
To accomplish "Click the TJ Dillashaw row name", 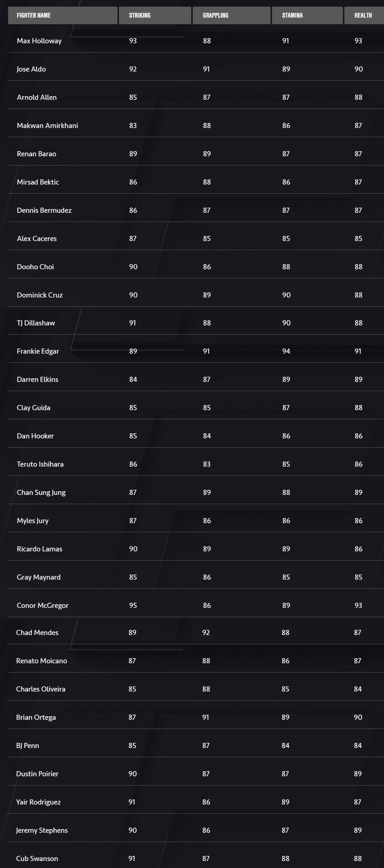I will (36, 323).
